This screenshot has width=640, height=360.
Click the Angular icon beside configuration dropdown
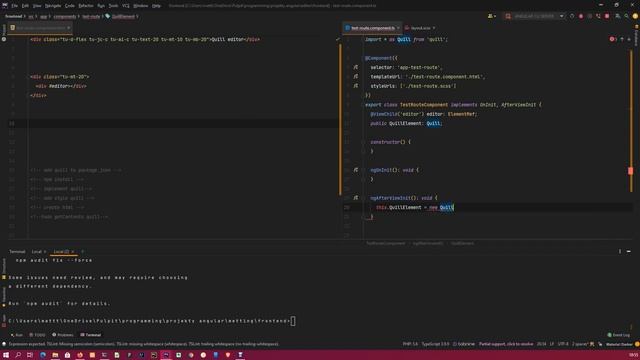pyautogui.click(x=508, y=16)
